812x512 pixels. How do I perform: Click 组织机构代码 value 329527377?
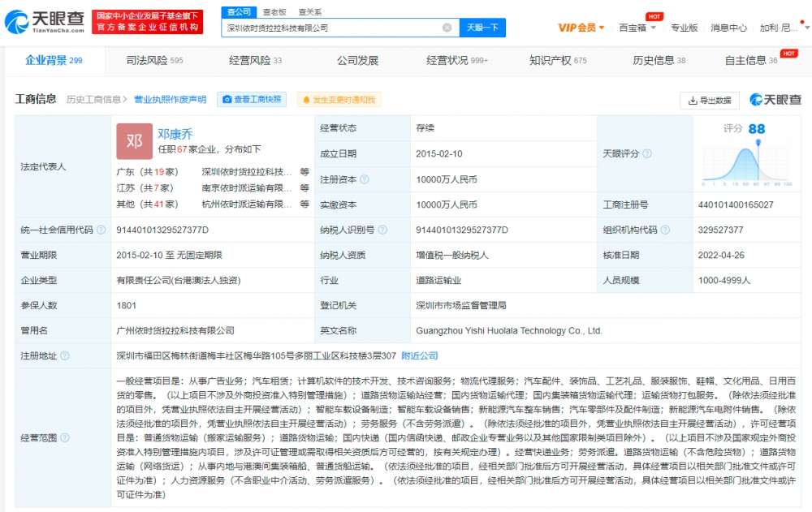coord(720,230)
